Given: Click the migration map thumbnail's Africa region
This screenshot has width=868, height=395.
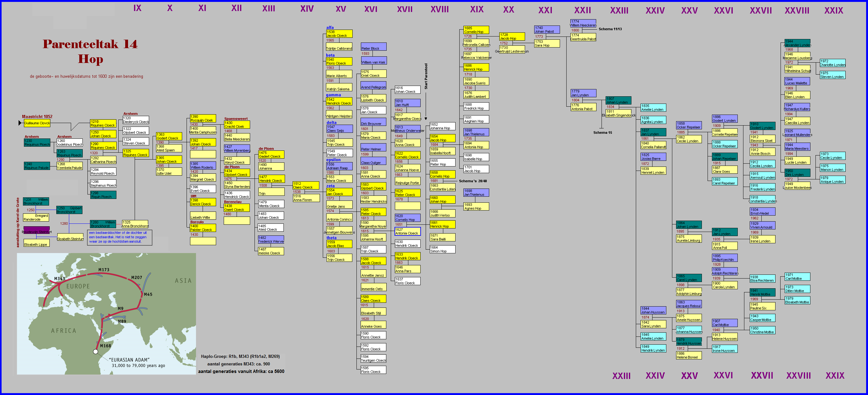Looking at the screenshot, I should tap(64, 330).
